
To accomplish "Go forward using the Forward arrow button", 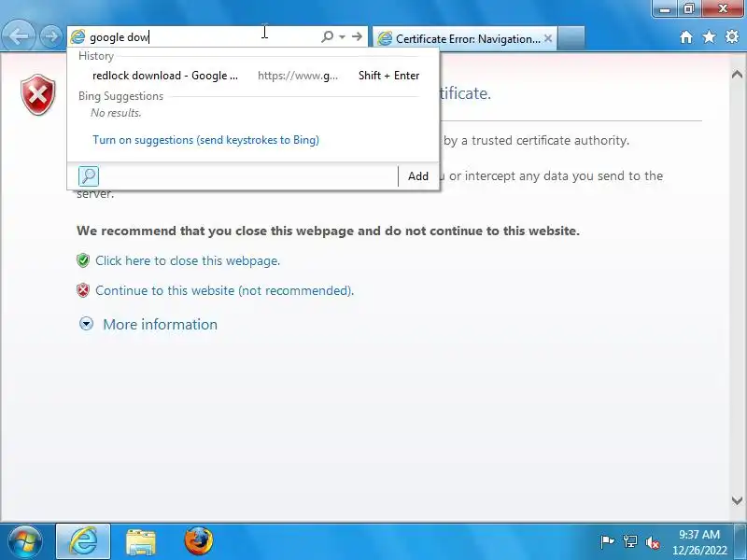I will (x=50, y=36).
